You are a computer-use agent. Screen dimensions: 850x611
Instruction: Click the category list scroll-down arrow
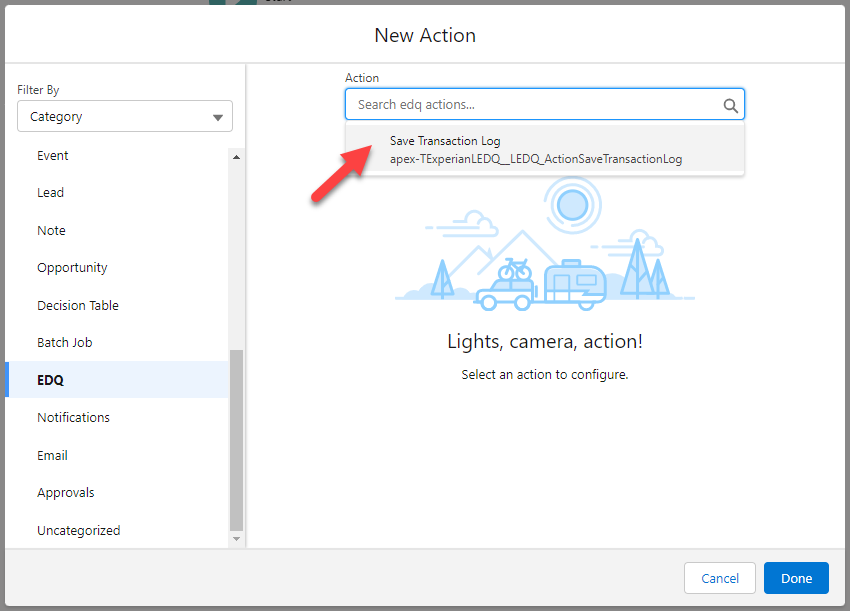tap(236, 539)
